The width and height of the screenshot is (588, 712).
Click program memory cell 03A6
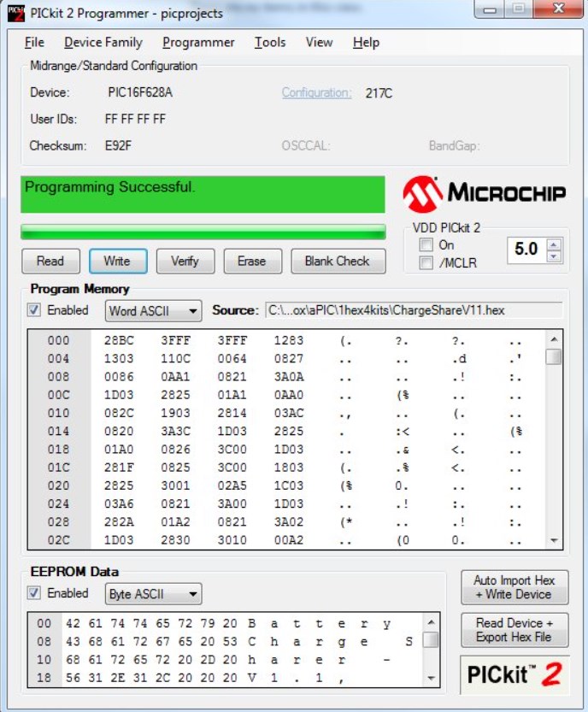pos(119,504)
